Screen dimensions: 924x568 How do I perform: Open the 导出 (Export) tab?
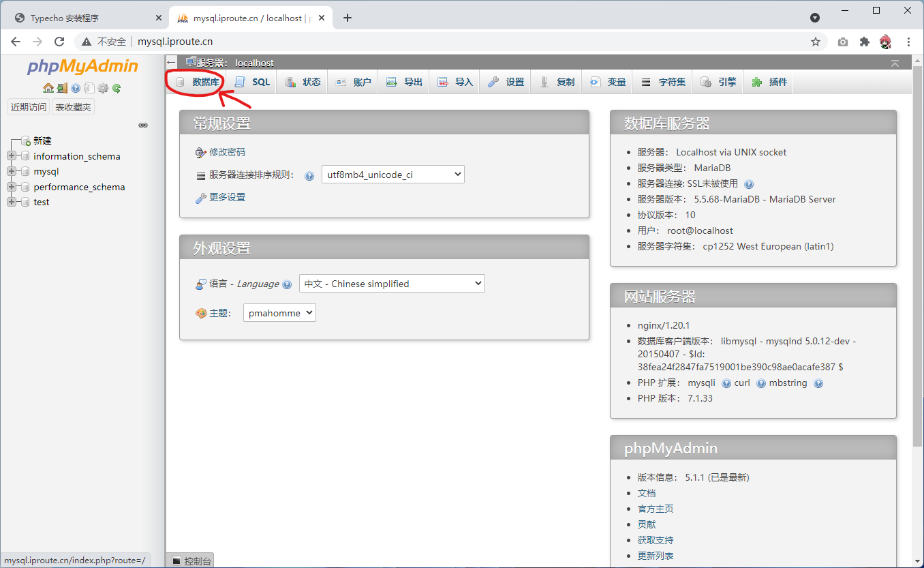pos(405,82)
